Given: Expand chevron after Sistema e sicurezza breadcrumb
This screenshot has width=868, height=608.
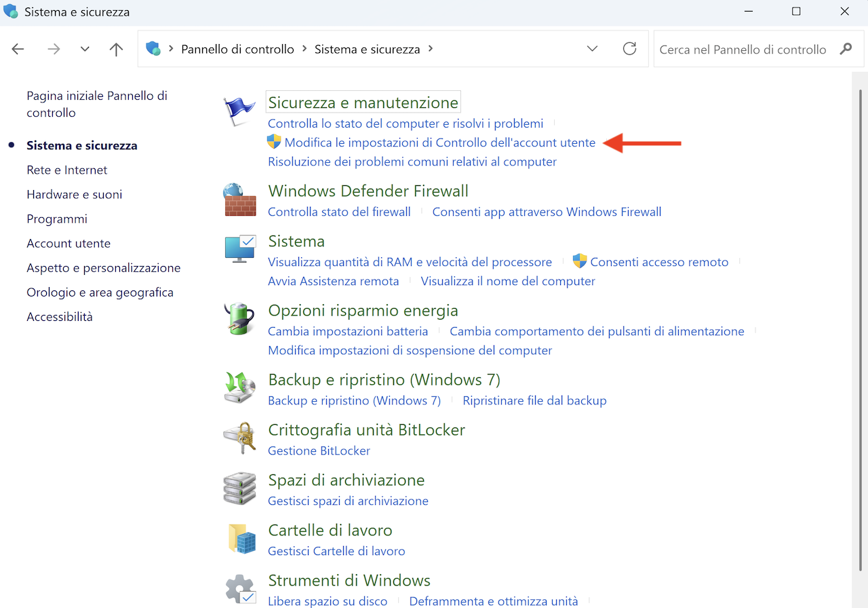Looking at the screenshot, I should 431,49.
